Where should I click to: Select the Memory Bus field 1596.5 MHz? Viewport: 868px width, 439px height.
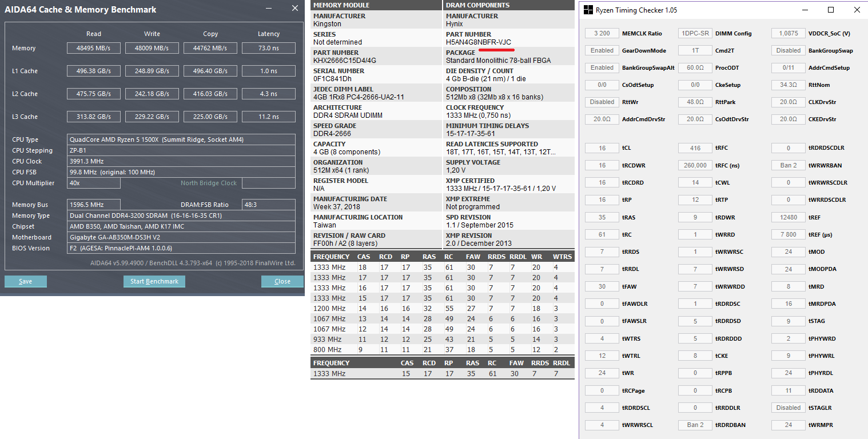(94, 205)
